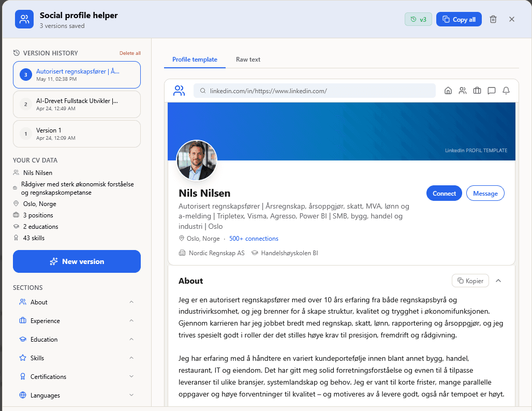Click the Skills star icon in Sections
This screenshot has width=532, height=411.
[23, 358]
